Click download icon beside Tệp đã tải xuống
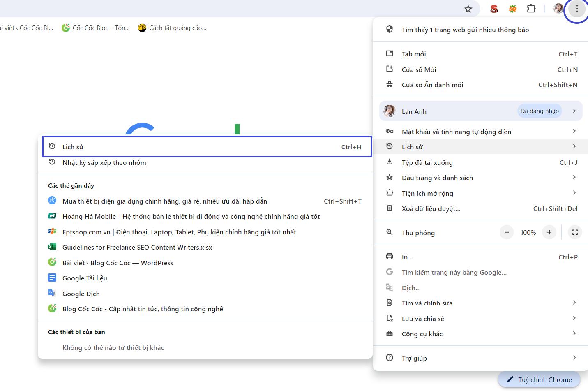588x391 pixels. 390,162
